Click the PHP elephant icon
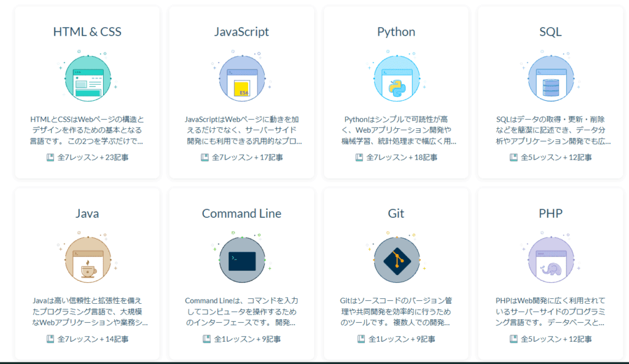This screenshot has width=629, height=364. 550,260
